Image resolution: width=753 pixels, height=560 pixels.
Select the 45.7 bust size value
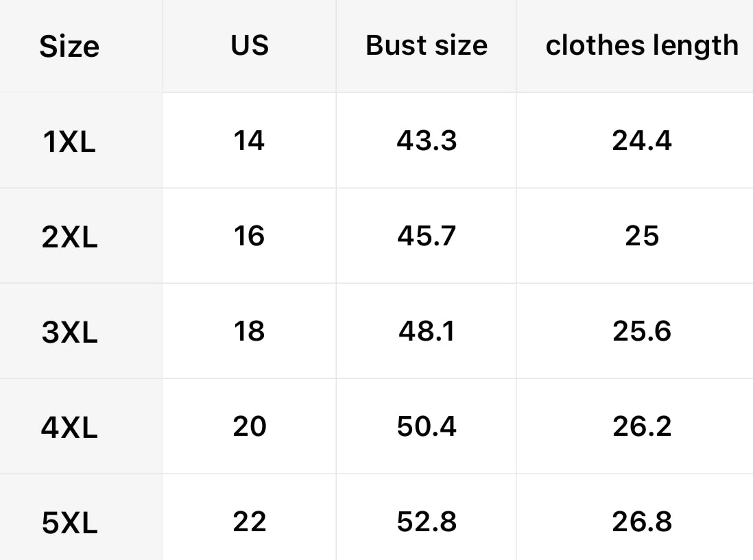427,236
